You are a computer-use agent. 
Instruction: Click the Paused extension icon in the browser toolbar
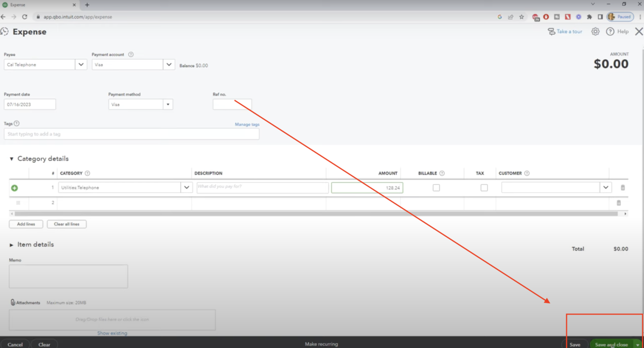pyautogui.click(x=620, y=17)
